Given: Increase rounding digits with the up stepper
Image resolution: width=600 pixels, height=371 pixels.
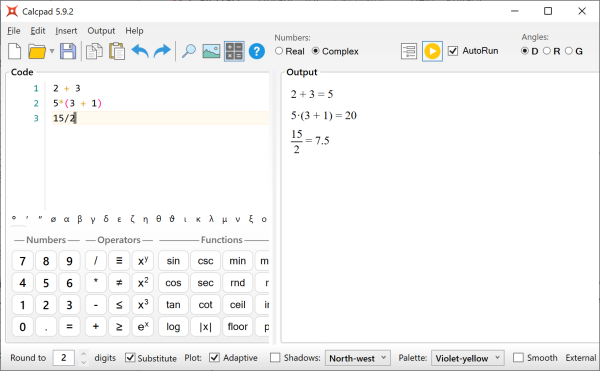Looking at the screenshot, I should point(83,354).
